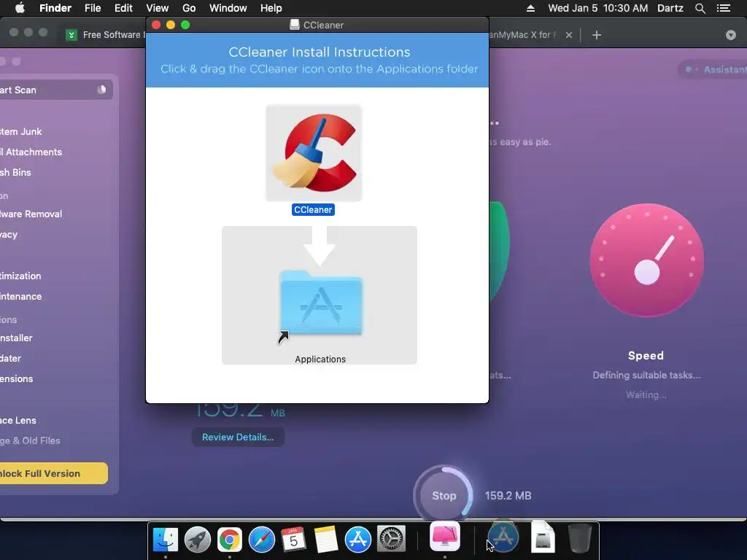Open System Preferences gear in Dock

(x=391, y=540)
